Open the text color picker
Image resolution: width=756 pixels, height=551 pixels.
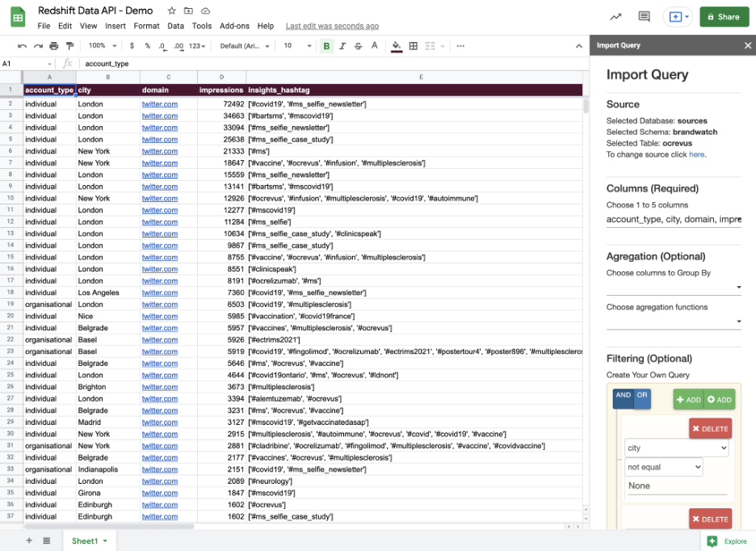(x=374, y=46)
